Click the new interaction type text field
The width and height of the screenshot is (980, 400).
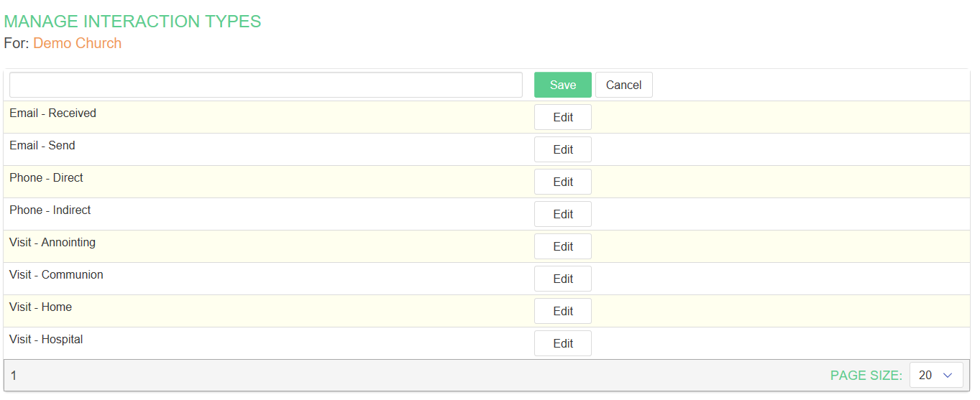265,85
